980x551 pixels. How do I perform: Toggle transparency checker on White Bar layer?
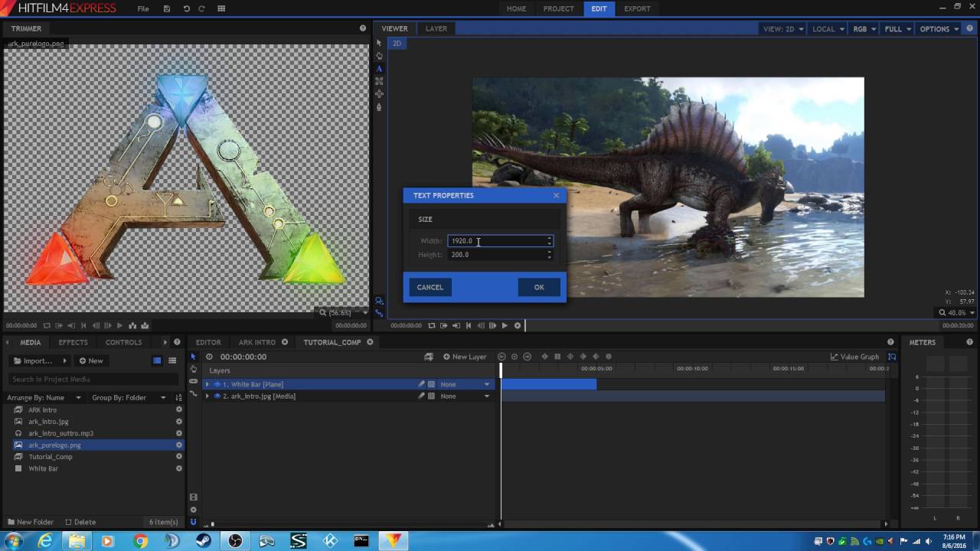[x=431, y=384]
